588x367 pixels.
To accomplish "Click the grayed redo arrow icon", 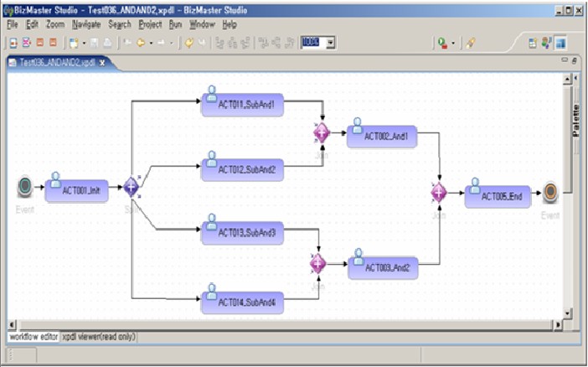I will 202,44.
